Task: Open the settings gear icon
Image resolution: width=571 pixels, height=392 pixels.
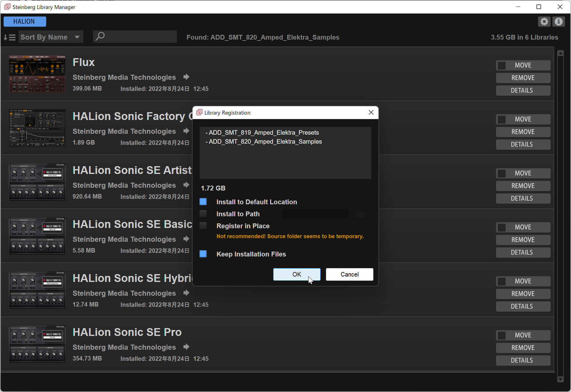Action: click(544, 22)
